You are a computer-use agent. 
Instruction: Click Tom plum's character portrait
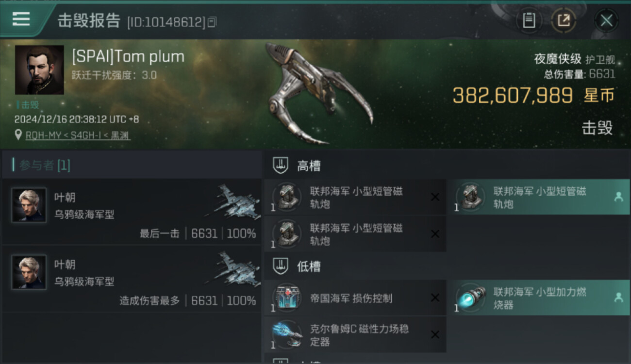point(39,70)
